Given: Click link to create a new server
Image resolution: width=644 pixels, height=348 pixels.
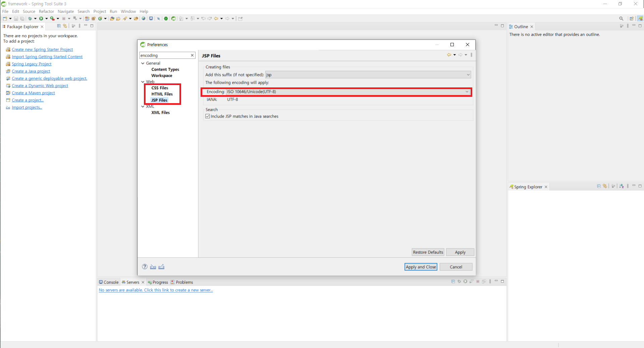Looking at the screenshot, I should click(x=156, y=290).
